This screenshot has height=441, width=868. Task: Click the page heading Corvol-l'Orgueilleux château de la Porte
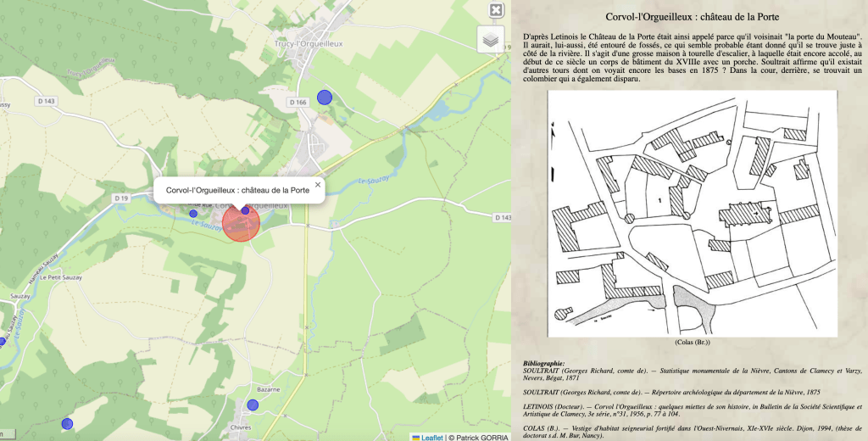pyautogui.click(x=692, y=17)
